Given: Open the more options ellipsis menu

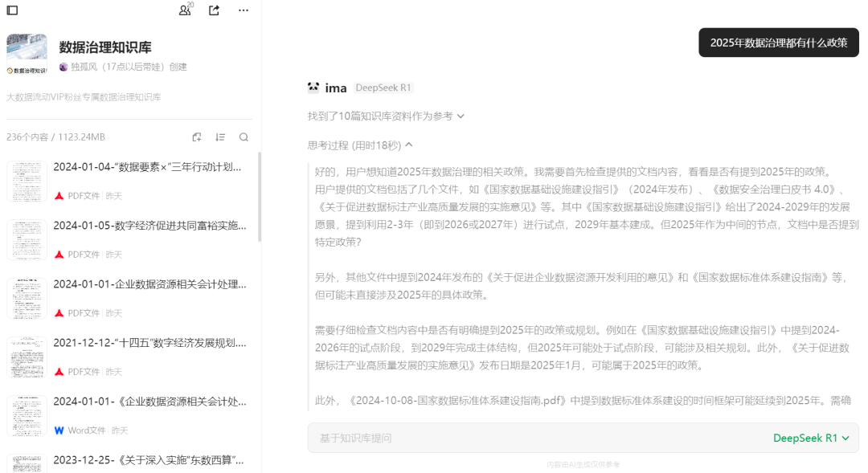Looking at the screenshot, I should [244, 10].
